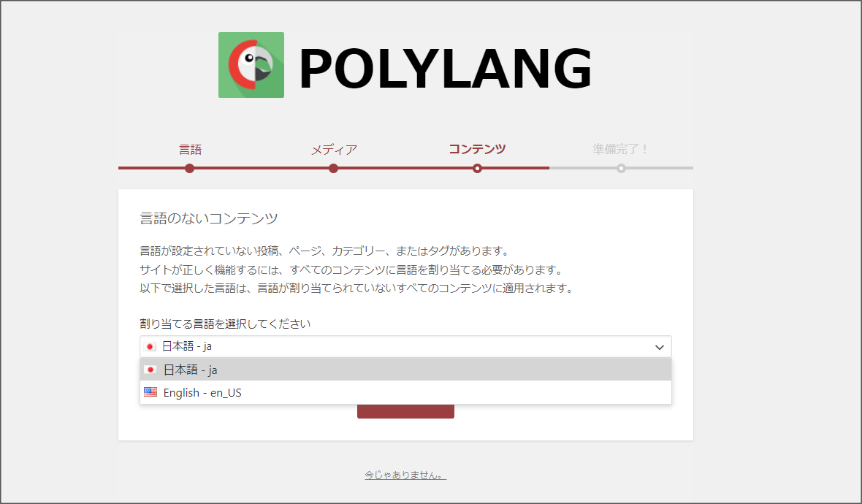Click the メディア step progress dot
The width and height of the screenshot is (862, 504).
[333, 168]
